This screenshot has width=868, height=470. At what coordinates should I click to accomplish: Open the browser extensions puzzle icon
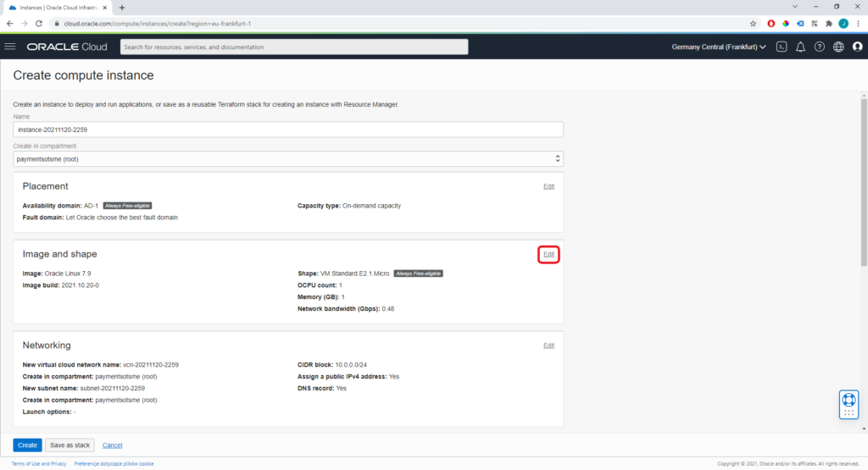coord(829,24)
